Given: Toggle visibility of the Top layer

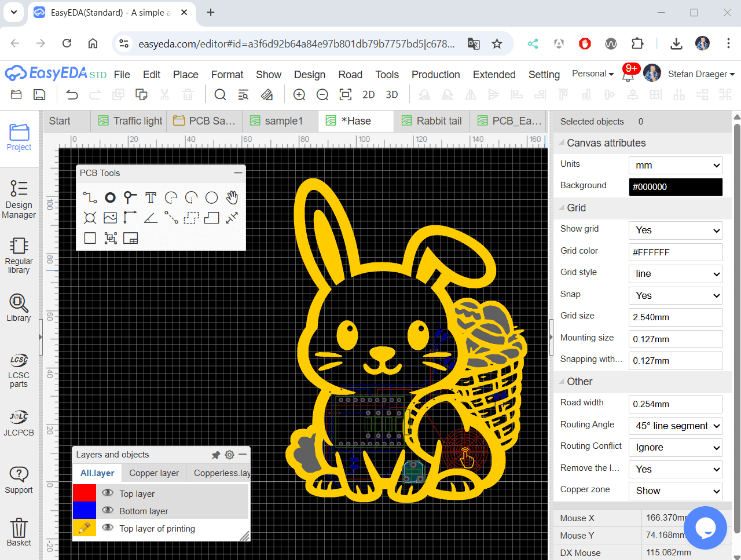Looking at the screenshot, I should pyautogui.click(x=108, y=493).
